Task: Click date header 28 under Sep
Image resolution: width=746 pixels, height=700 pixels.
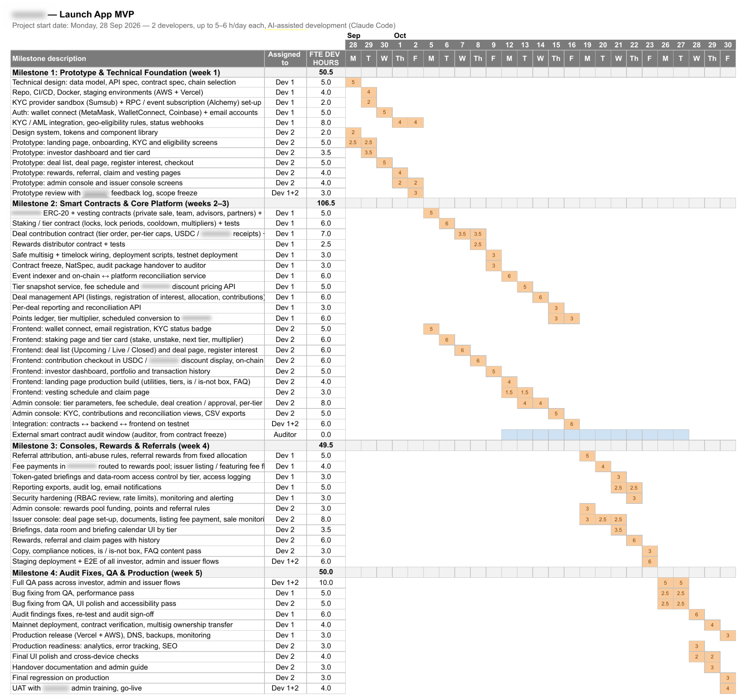Action: tap(353, 45)
